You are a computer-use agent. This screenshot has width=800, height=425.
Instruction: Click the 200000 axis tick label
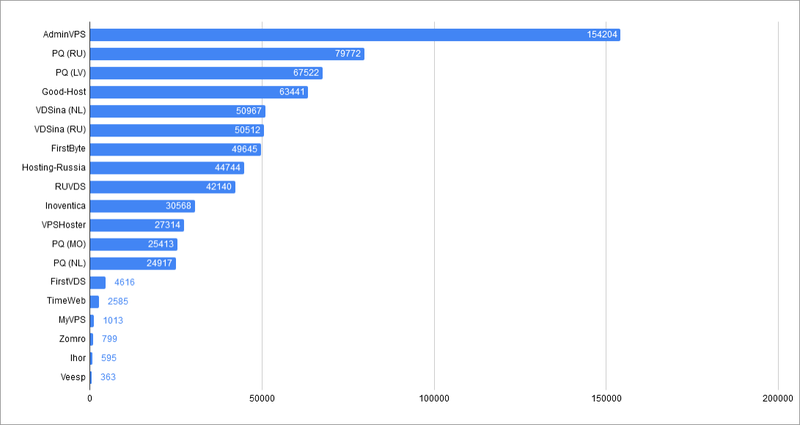coord(778,397)
